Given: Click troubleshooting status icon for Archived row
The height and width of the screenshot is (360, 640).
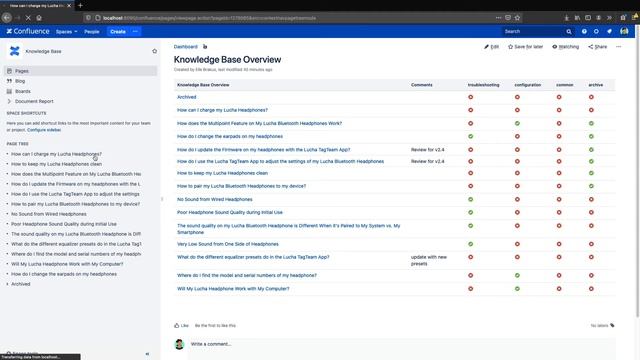Looking at the screenshot, I should [471, 97].
